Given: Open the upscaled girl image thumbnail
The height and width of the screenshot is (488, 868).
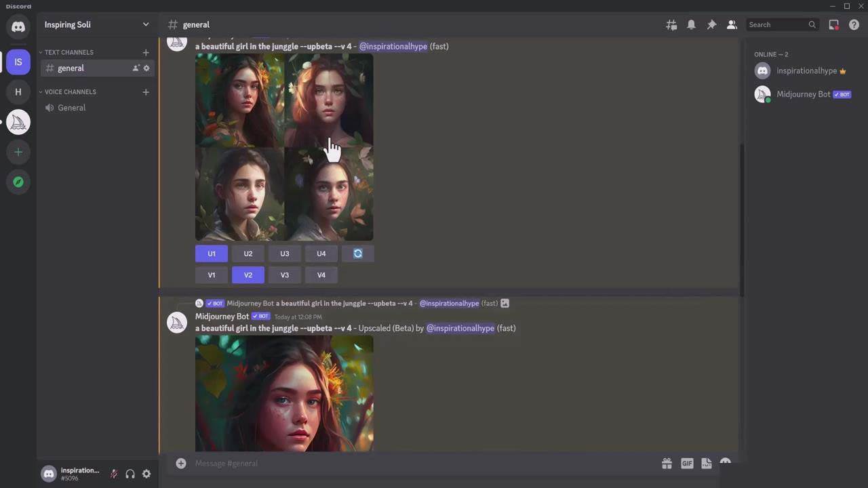Looking at the screenshot, I should pos(284,393).
